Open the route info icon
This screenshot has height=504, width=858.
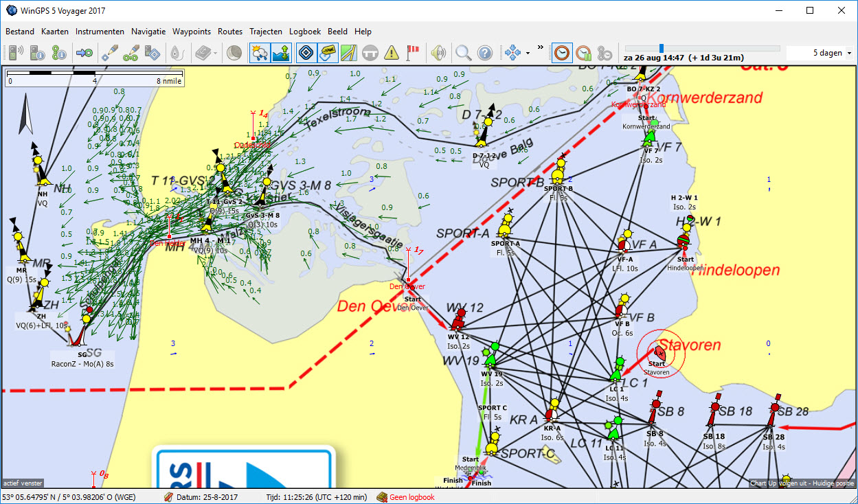point(59,52)
